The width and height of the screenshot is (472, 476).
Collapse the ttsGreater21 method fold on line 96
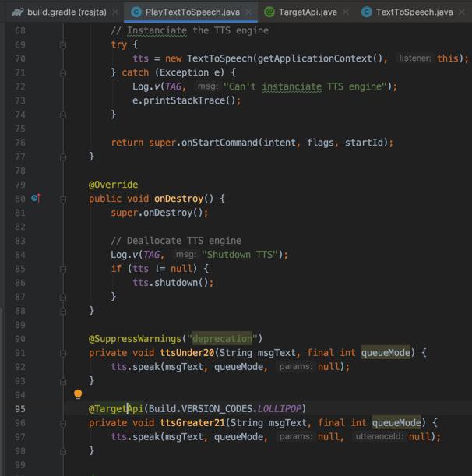tap(63, 424)
